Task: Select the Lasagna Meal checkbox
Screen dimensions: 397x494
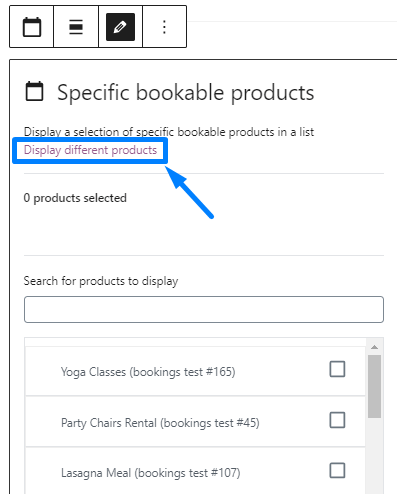Action: pyautogui.click(x=337, y=471)
